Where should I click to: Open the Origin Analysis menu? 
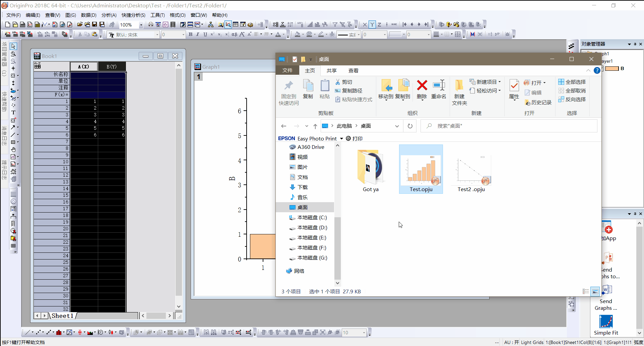[x=109, y=15]
